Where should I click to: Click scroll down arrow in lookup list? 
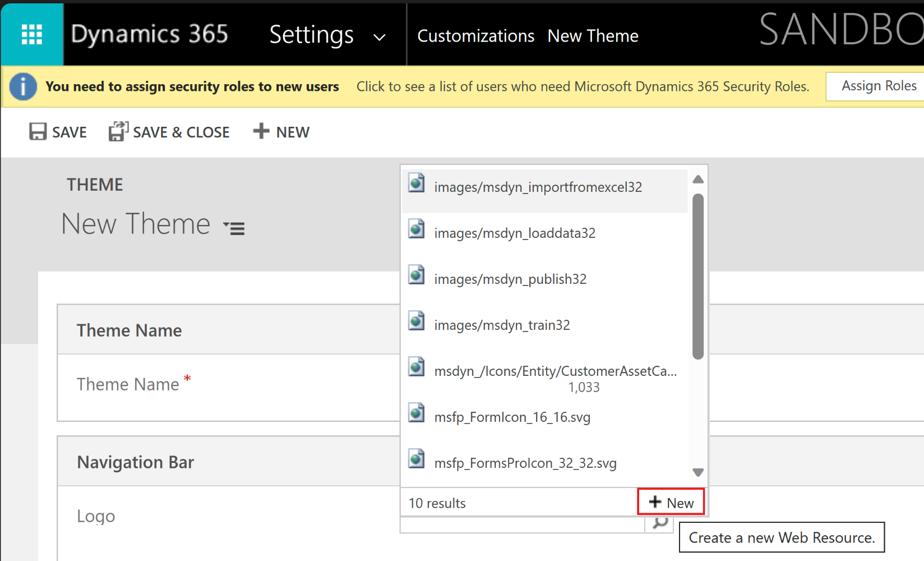coord(698,472)
